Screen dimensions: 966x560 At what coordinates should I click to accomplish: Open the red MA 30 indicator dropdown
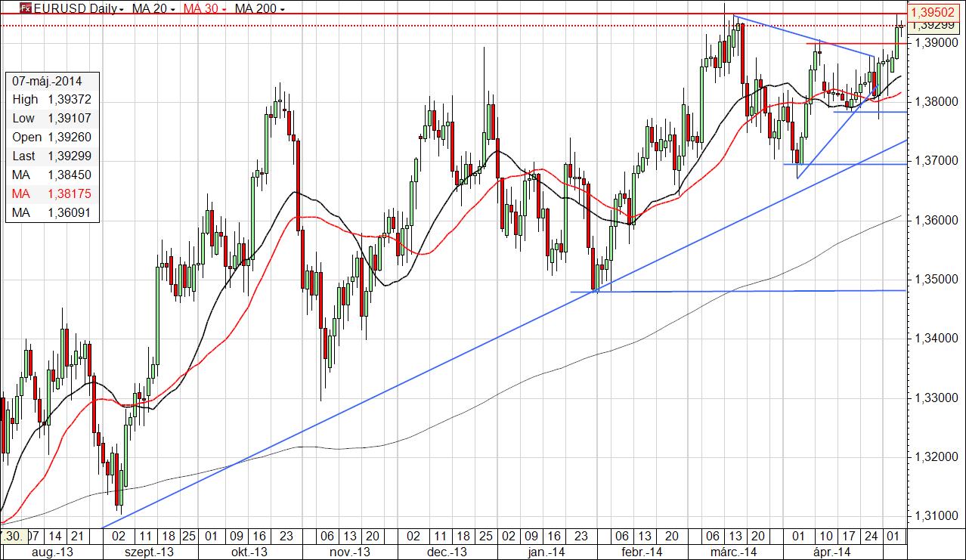[203, 8]
